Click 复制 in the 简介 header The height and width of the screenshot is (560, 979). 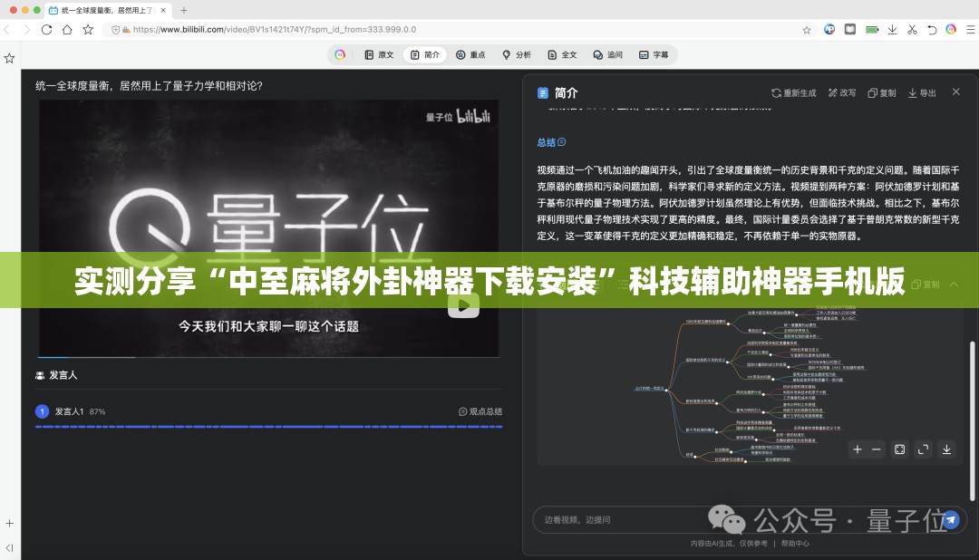pos(882,93)
